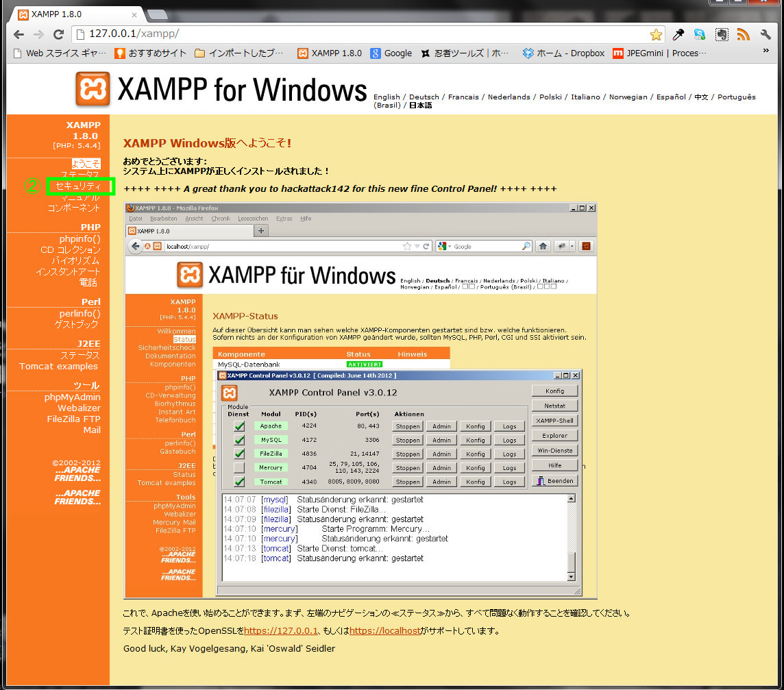Switch the page language to Deutsch

[424, 97]
